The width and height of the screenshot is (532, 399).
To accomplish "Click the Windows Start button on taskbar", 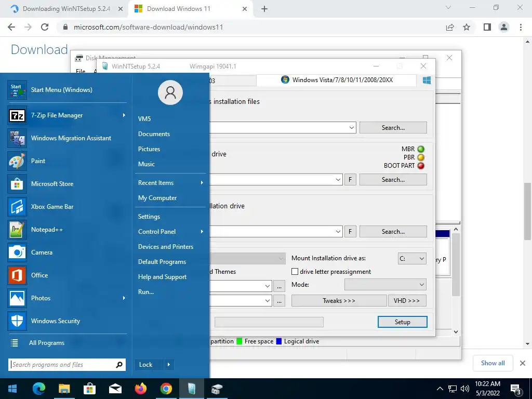I will point(12,389).
